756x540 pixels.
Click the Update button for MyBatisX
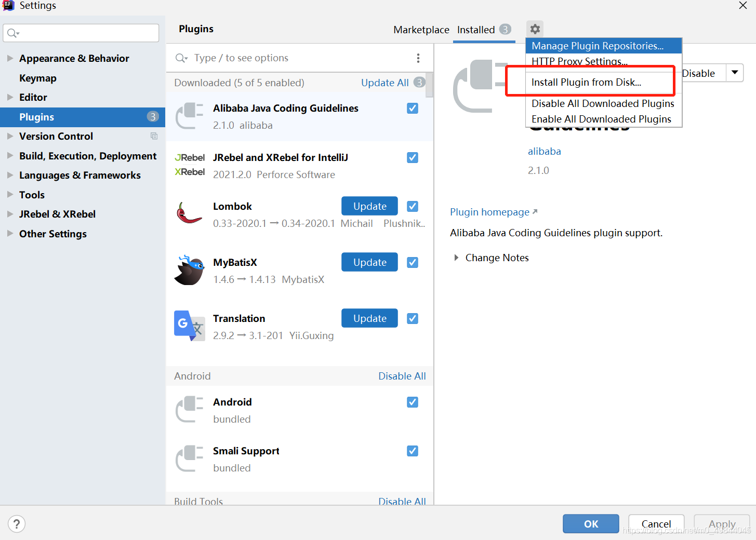pos(369,262)
